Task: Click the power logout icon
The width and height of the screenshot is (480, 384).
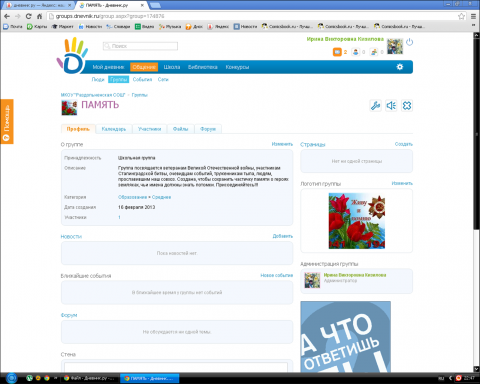Action: click(410, 42)
